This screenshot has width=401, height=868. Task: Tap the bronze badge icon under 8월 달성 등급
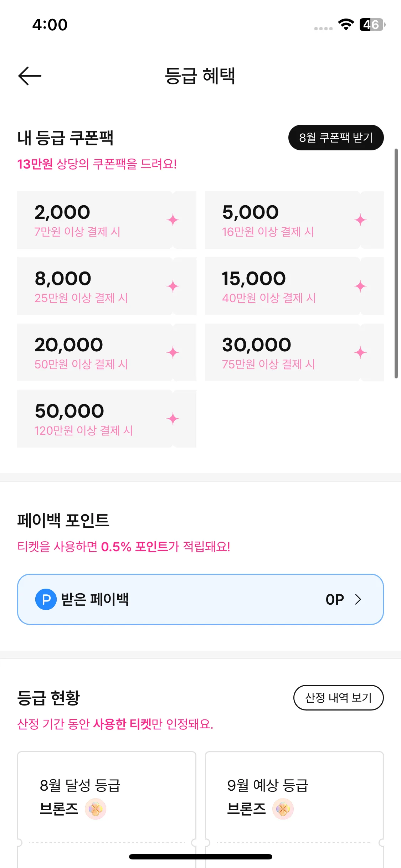click(x=96, y=809)
